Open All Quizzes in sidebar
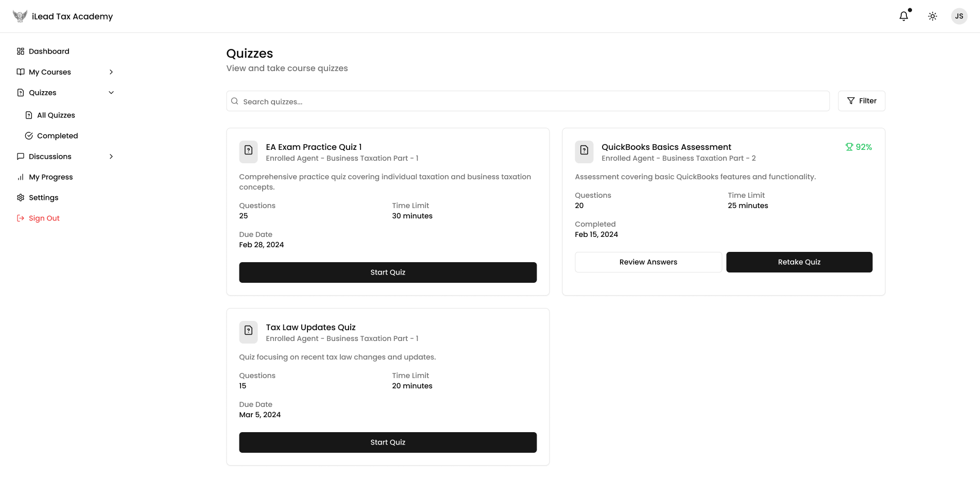Viewport: 980px width, 478px height. [56, 115]
